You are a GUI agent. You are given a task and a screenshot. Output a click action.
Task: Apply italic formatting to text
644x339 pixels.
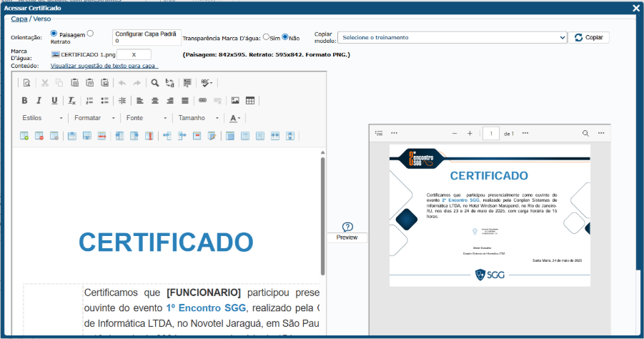(39, 101)
